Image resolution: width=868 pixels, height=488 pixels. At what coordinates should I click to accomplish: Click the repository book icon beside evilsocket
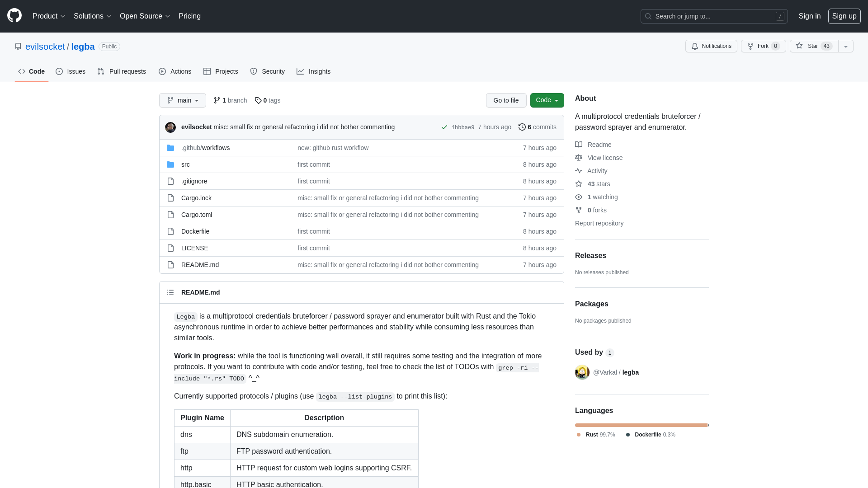pyautogui.click(x=18, y=47)
